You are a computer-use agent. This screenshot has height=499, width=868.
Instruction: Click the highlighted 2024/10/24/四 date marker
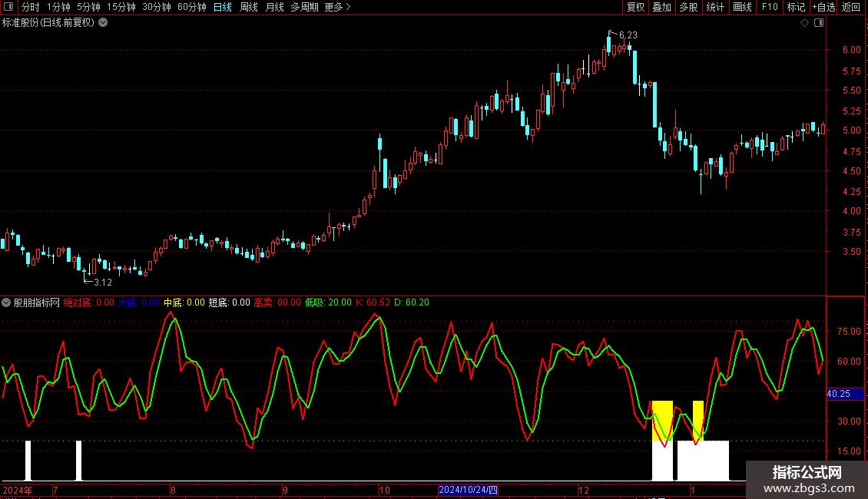pyautogui.click(x=468, y=490)
